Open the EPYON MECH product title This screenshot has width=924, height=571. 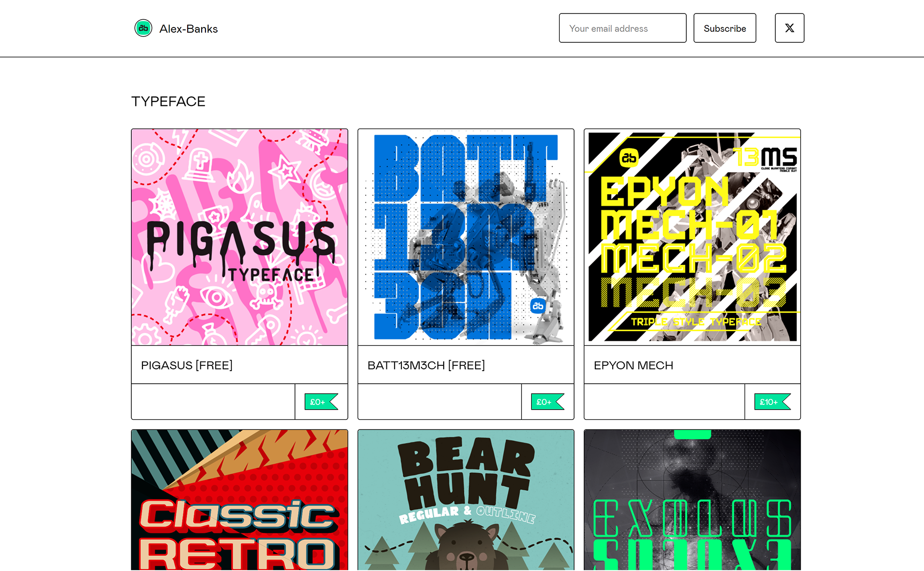click(x=633, y=365)
